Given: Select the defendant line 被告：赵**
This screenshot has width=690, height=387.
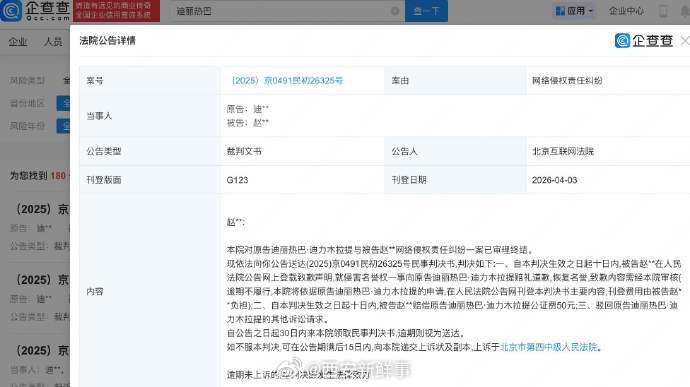Looking at the screenshot, I should click(x=248, y=123).
